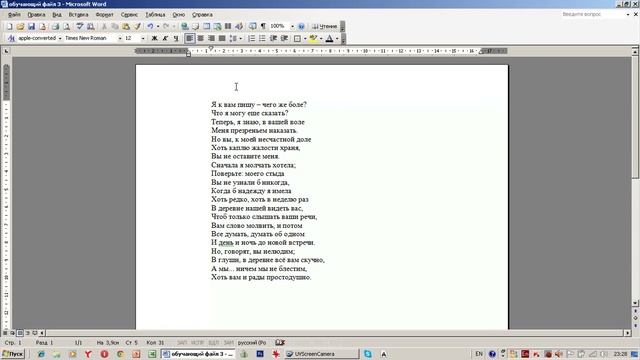Show the Drawing toolbar
The image size is (640, 360).
tap(239, 26)
